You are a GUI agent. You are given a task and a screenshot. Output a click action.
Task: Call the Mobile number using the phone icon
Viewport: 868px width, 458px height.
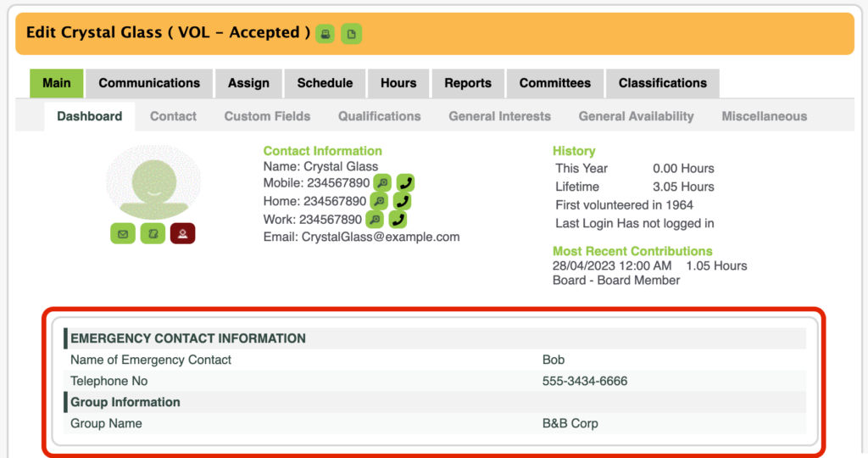pyautogui.click(x=406, y=183)
